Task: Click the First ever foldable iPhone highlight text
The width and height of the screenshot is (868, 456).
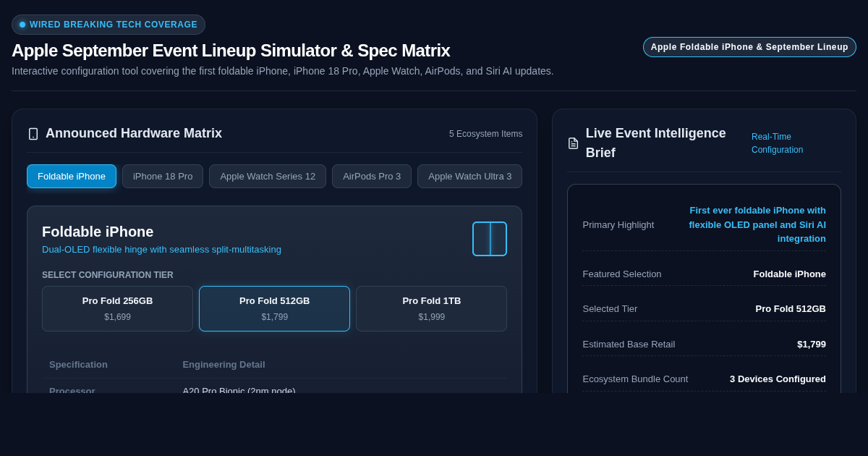Action: coord(757,224)
